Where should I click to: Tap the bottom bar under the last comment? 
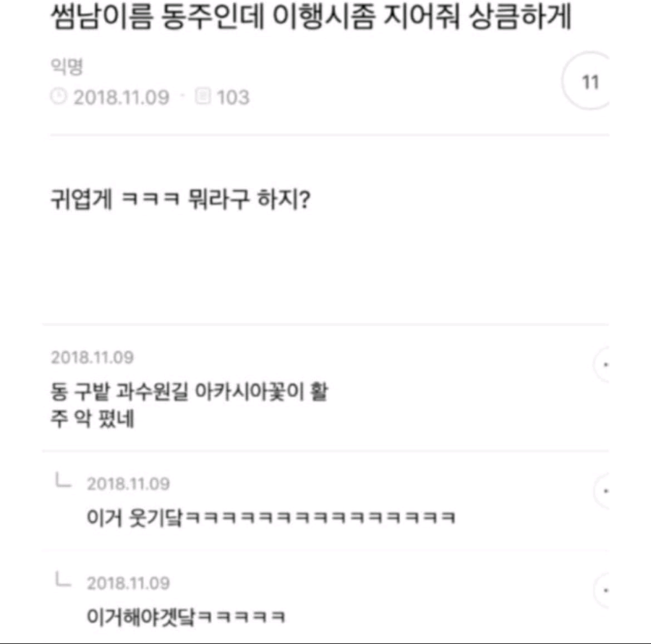325,640
